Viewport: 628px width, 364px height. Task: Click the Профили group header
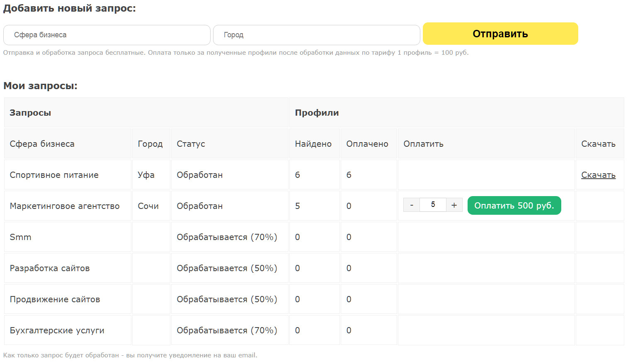[x=457, y=113]
